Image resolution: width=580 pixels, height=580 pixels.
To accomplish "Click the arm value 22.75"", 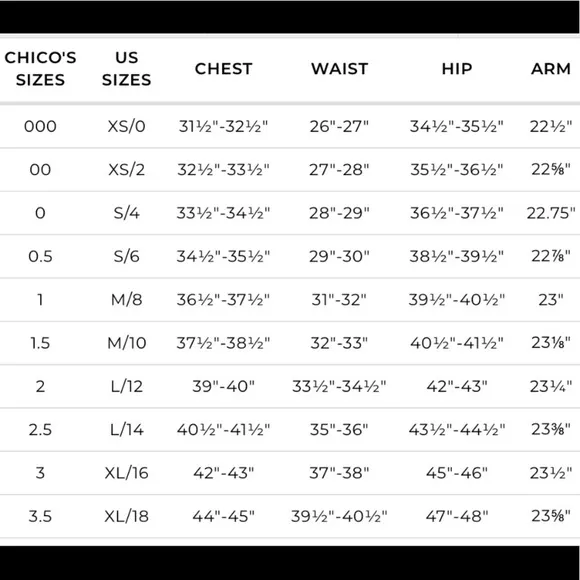I will click(x=551, y=213).
